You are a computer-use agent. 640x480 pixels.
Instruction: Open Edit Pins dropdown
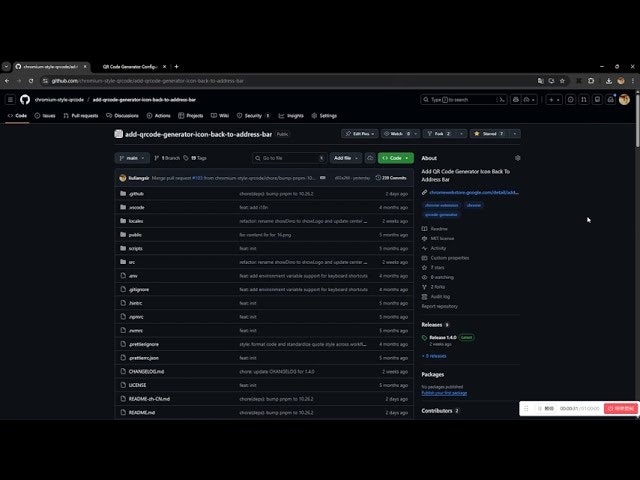click(x=360, y=134)
